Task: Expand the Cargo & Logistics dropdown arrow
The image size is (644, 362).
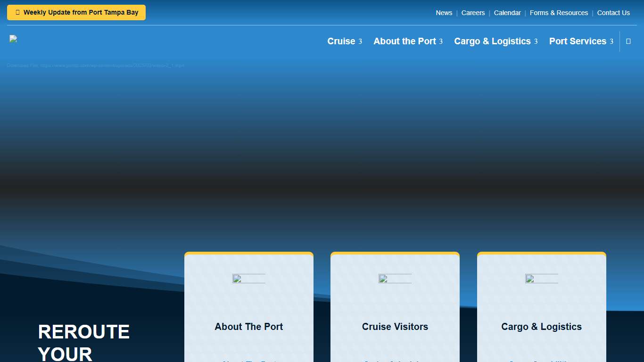Action: pyautogui.click(x=536, y=41)
